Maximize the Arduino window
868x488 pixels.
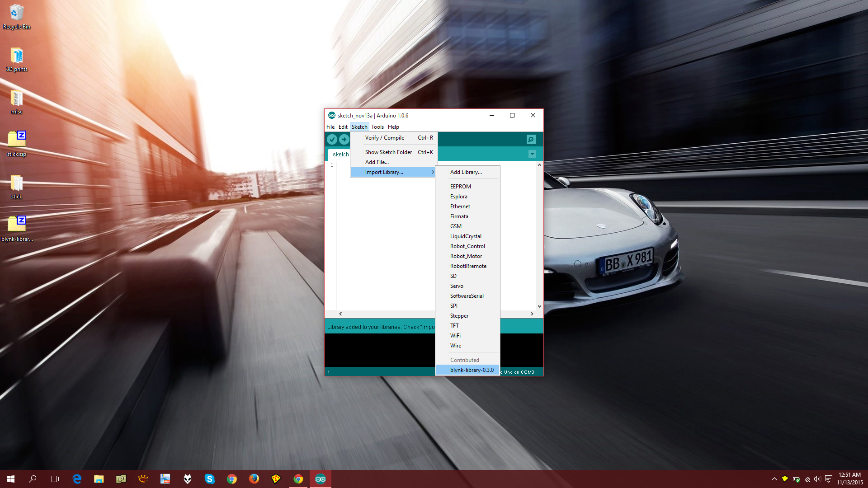[512, 115]
